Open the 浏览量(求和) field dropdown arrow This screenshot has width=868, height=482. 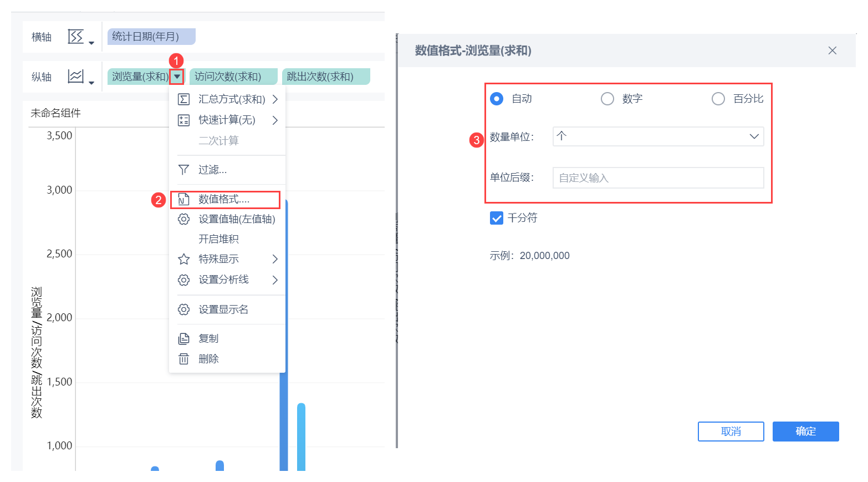point(177,77)
